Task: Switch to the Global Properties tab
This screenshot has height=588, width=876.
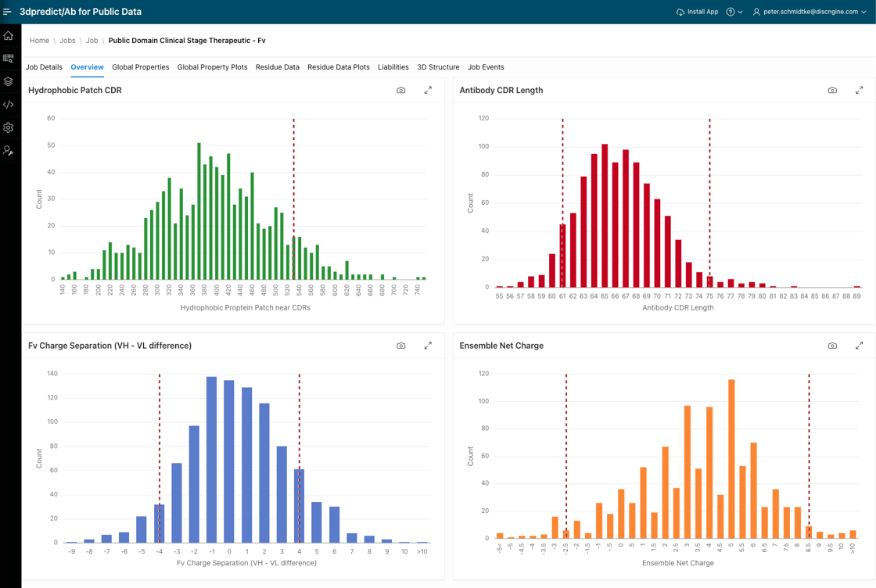Action: tap(140, 67)
